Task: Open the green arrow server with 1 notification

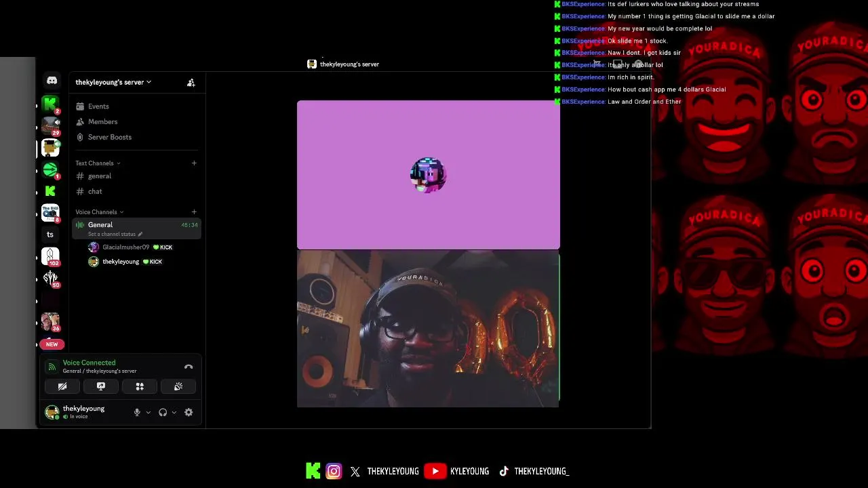Action: 50,169
